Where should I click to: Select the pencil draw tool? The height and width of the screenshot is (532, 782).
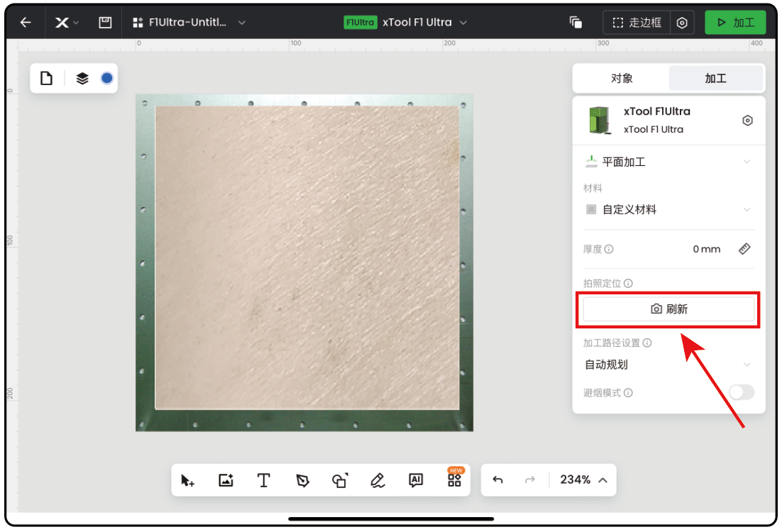point(378,481)
